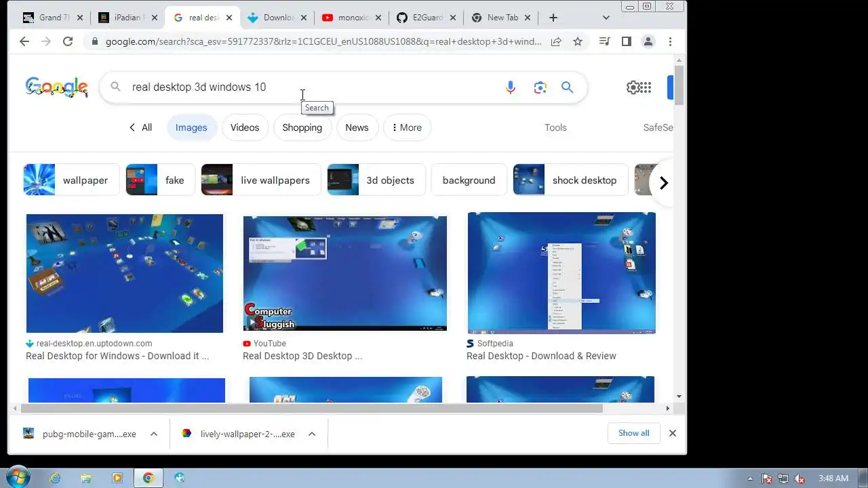Open options arrow for lively-wallpaper download
868x488 pixels.
tap(312, 434)
